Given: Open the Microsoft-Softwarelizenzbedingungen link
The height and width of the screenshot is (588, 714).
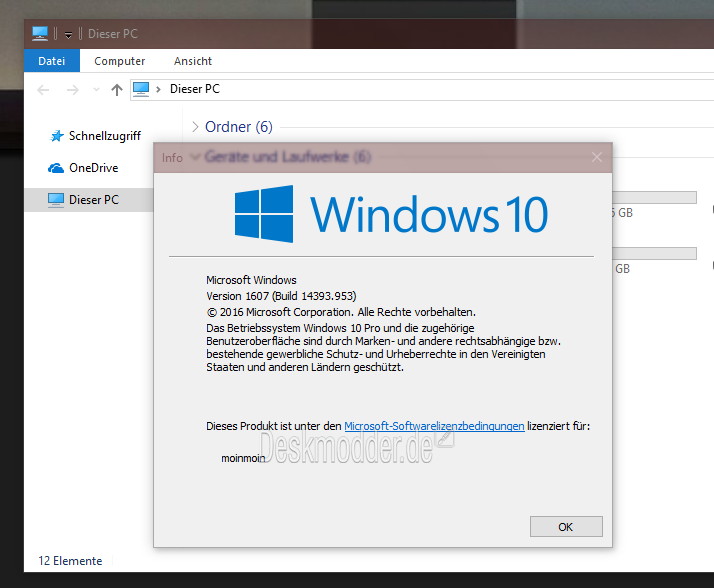Looking at the screenshot, I should 434,426.
